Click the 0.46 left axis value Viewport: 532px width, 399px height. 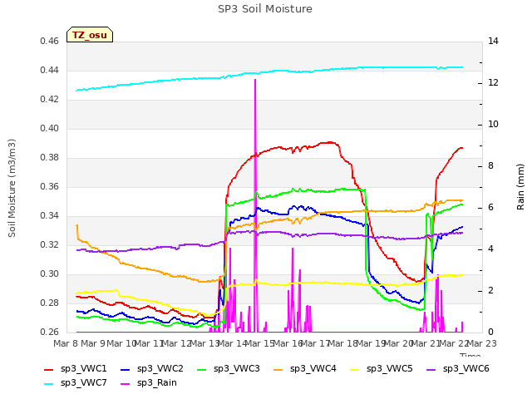click(50, 42)
